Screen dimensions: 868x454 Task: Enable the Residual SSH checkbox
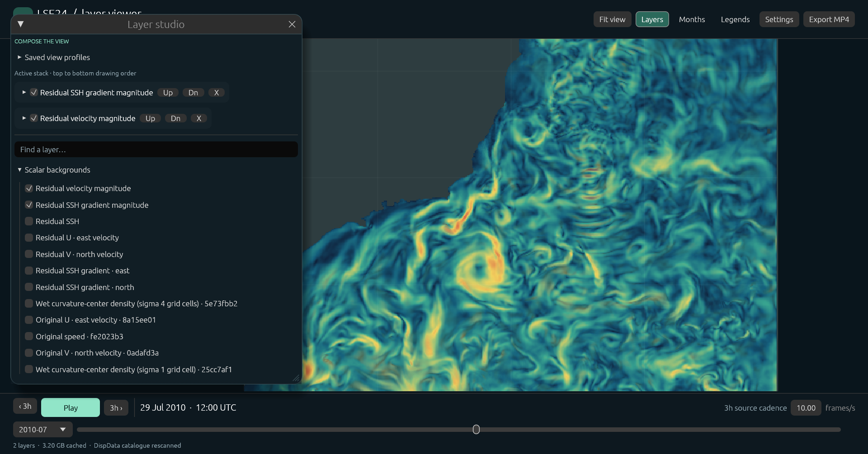(29, 221)
